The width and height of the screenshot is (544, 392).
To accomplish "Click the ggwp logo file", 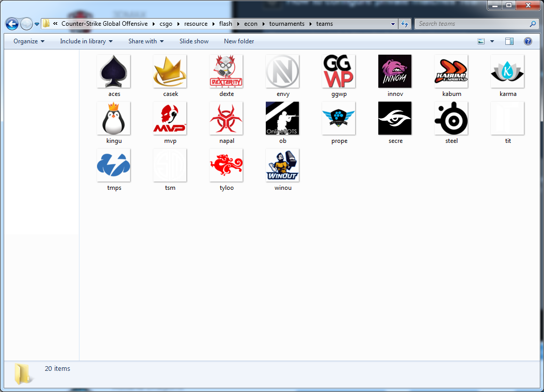I will [339, 71].
